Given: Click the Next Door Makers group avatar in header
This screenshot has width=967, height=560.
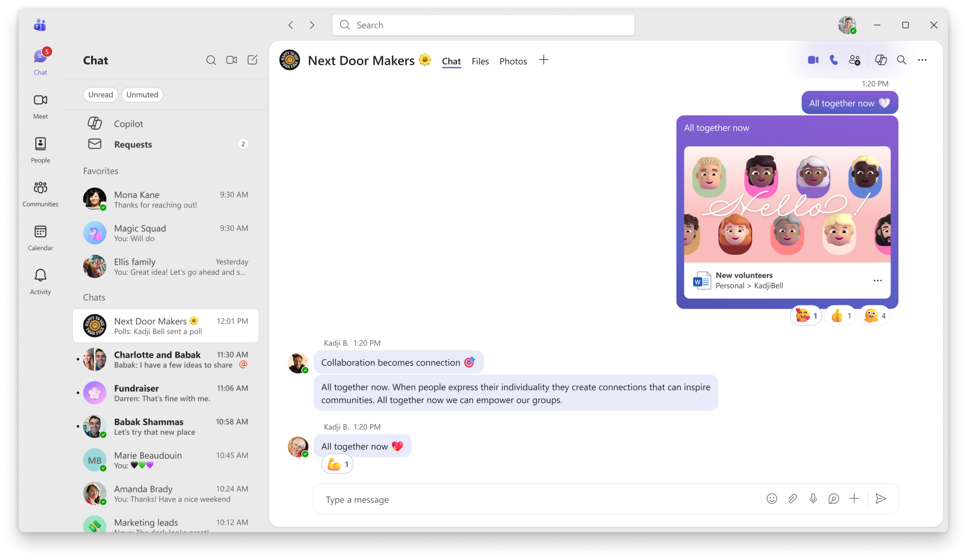Looking at the screenshot, I should 290,60.
